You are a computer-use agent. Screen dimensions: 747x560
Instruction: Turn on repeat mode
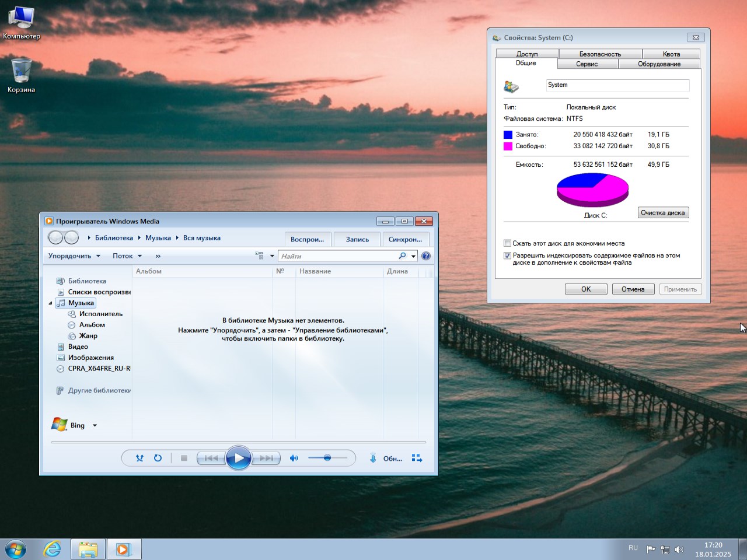tap(158, 458)
